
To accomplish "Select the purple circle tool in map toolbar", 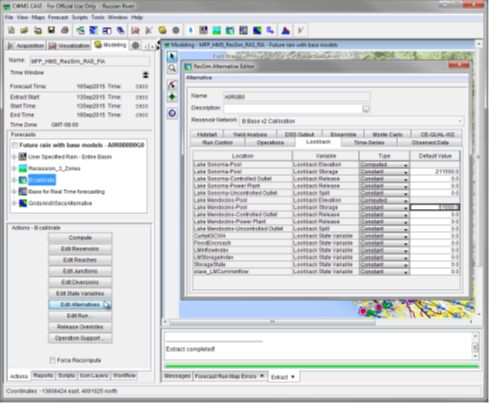I will (x=172, y=113).
